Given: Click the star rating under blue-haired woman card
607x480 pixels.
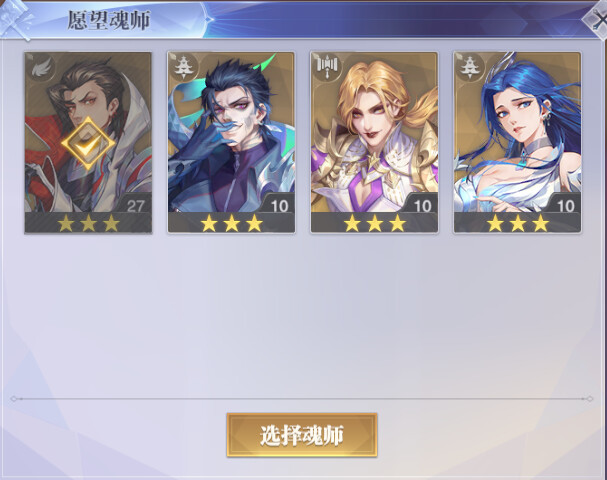Looking at the screenshot, I should click(x=518, y=224).
